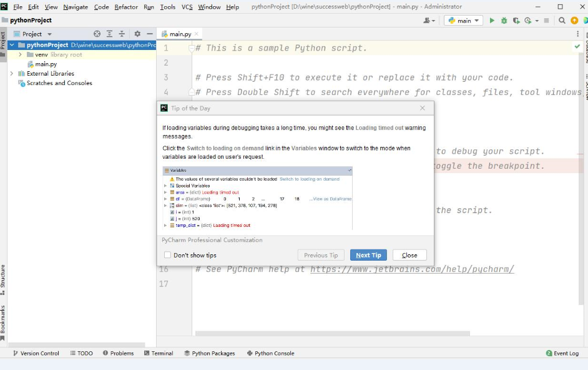Collapse the pythonProject root tree node
The image size is (588, 370).
click(12, 45)
